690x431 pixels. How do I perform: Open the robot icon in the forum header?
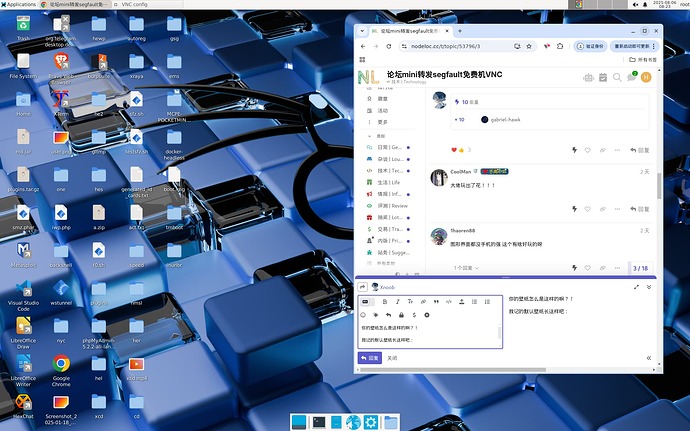click(x=588, y=78)
